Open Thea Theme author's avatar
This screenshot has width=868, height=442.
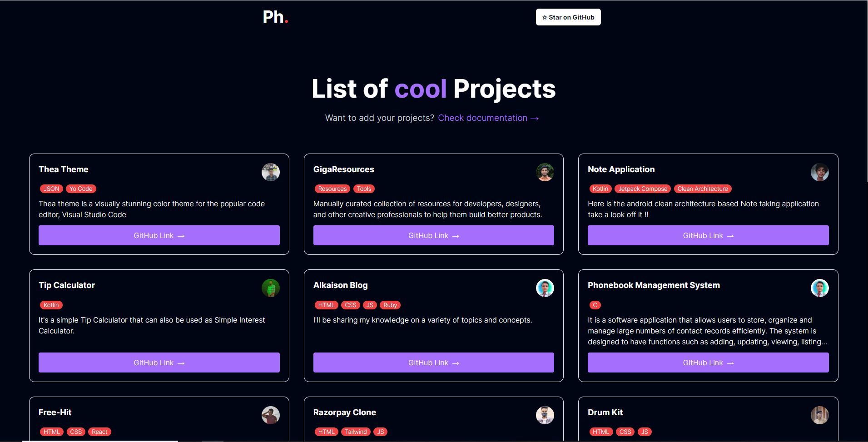(271, 172)
